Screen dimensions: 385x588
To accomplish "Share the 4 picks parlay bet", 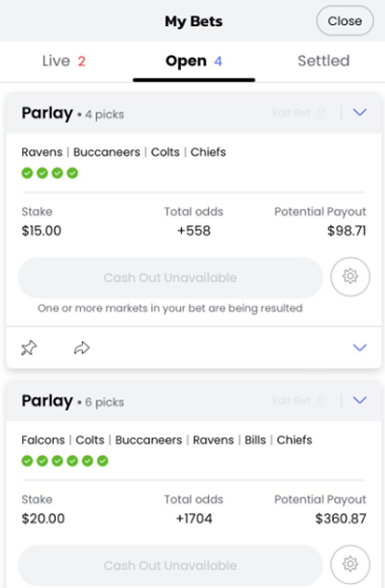I will 82,348.
